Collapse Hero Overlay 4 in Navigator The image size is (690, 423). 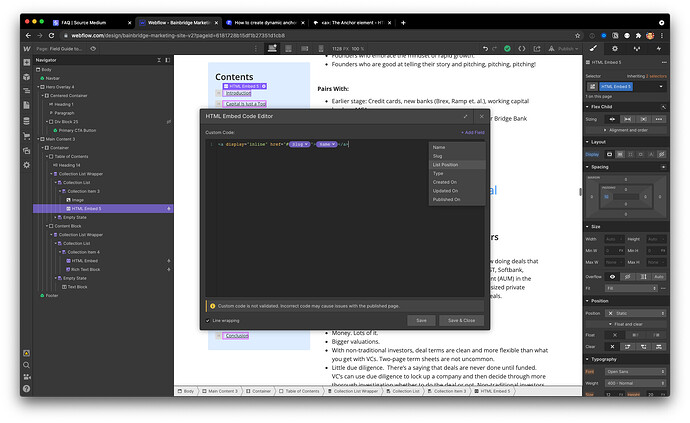click(38, 87)
